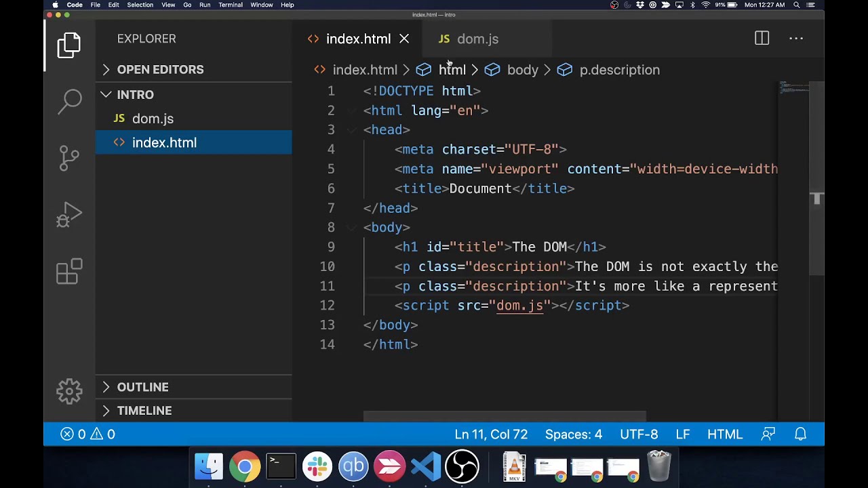Click the errors and warnings status indicator
The height and width of the screenshot is (488, 868).
pos(88,434)
